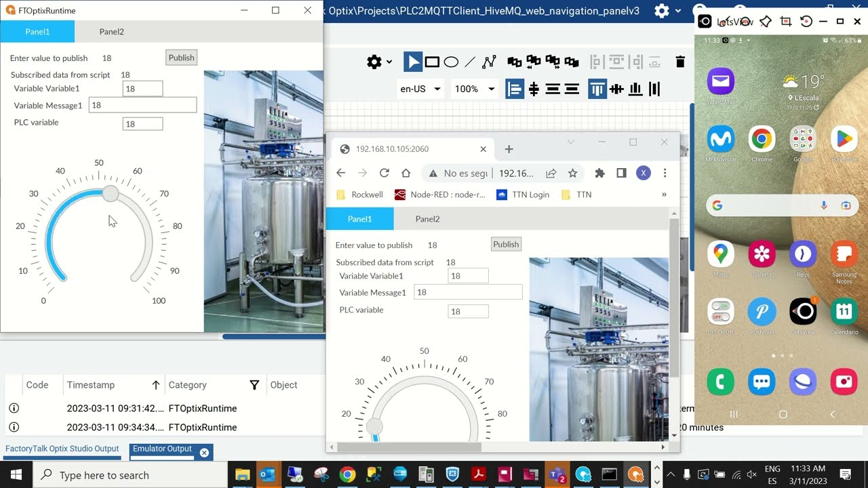Open Rockwell bookmark folder
This screenshot has height=488, width=868.
click(359, 195)
